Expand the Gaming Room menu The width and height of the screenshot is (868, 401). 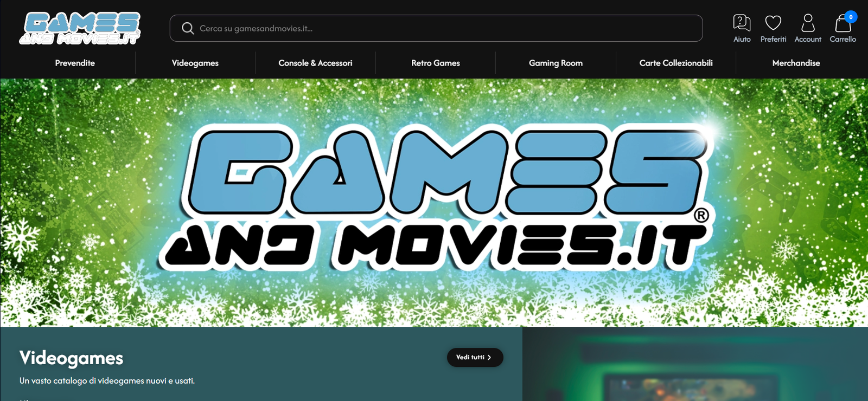[x=556, y=63]
